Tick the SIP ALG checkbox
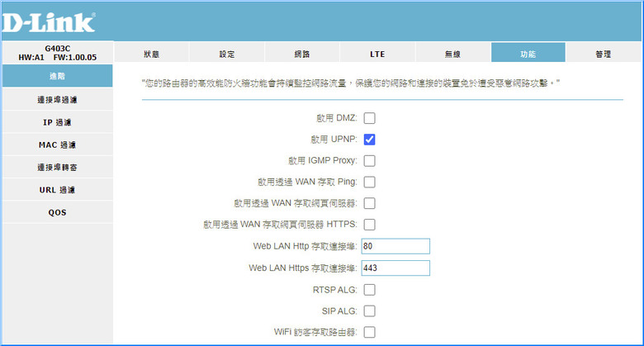The width and height of the screenshot is (644, 346). (x=369, y=311)
